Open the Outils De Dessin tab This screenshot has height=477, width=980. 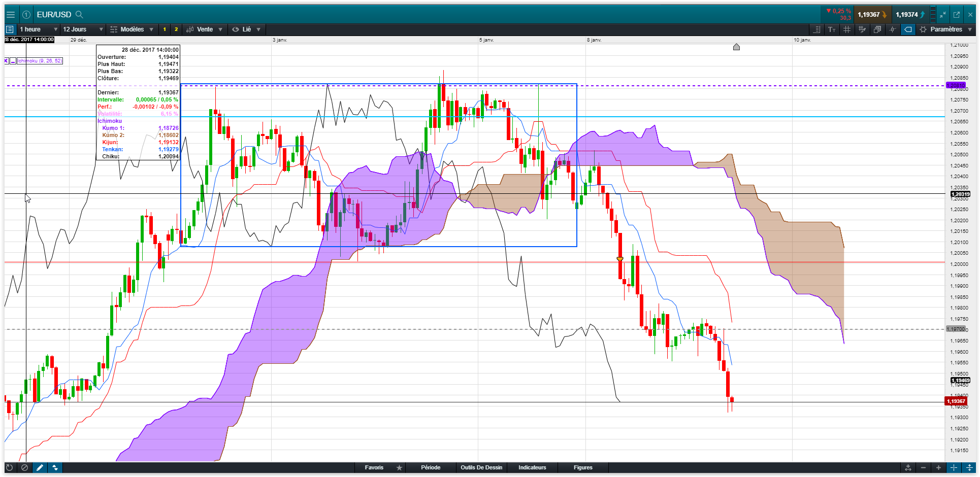pyautogui.click(x=481, y=468)
